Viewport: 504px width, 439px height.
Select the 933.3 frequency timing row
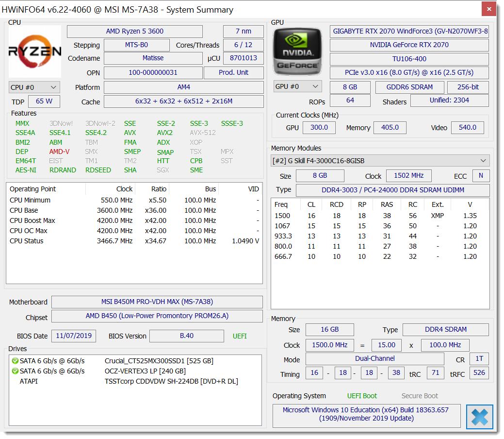(380, 236)
